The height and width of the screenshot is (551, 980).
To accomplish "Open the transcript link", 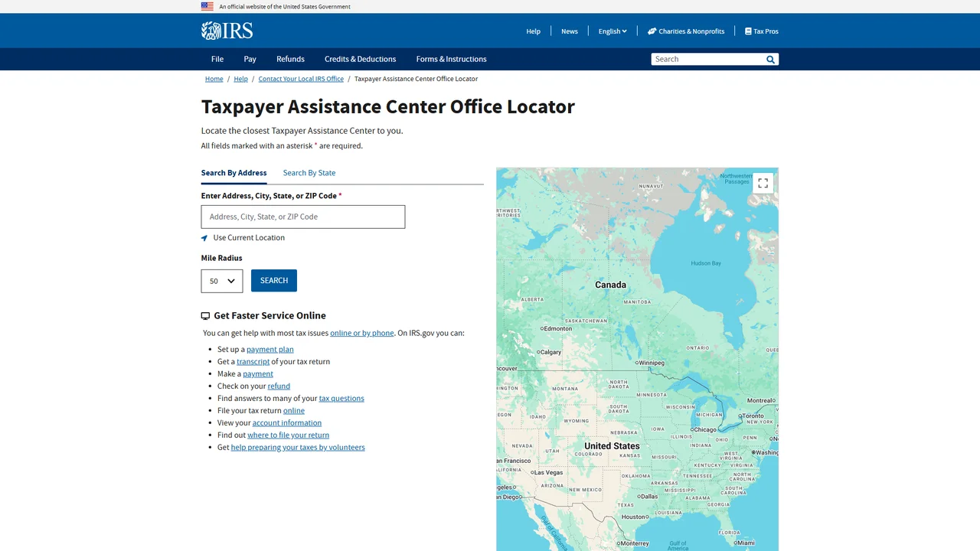I will pos(253,362).
